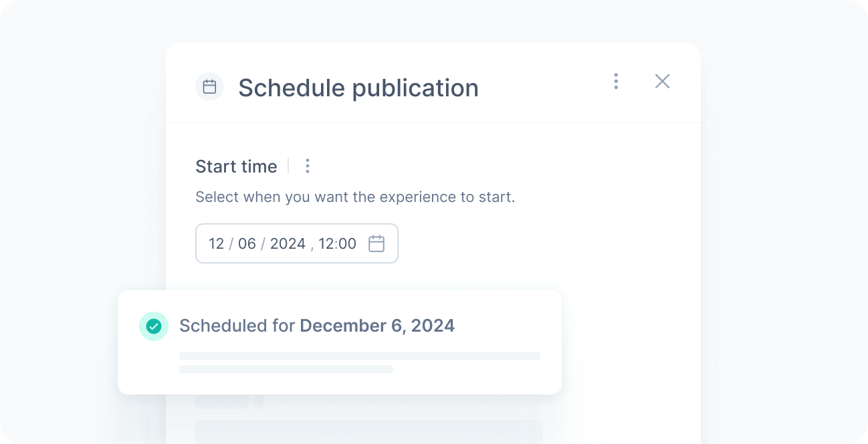The image size is (868, 444).
Task: Click the Start time helper description text
Action: 355,197
